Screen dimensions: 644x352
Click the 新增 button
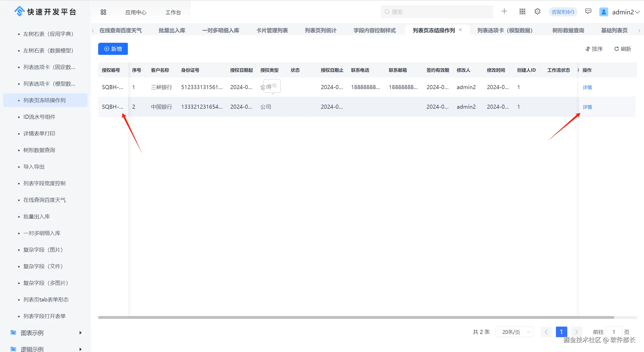point(113,49)
